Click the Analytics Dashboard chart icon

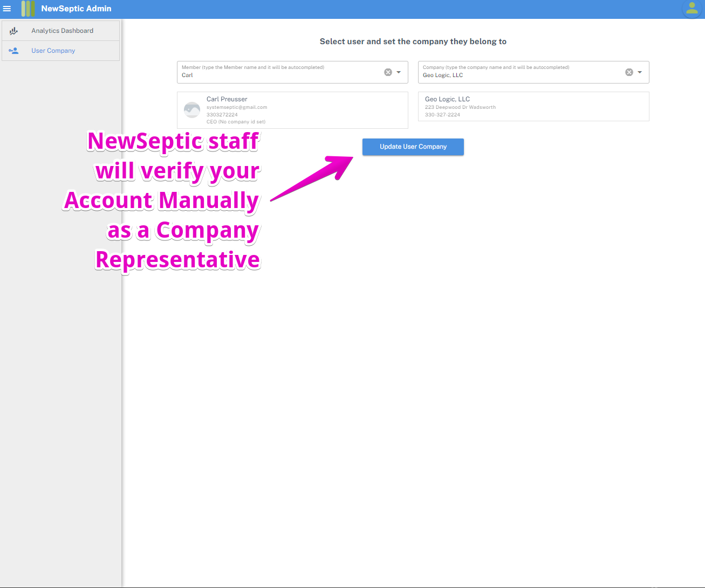[x=14, y=31]
